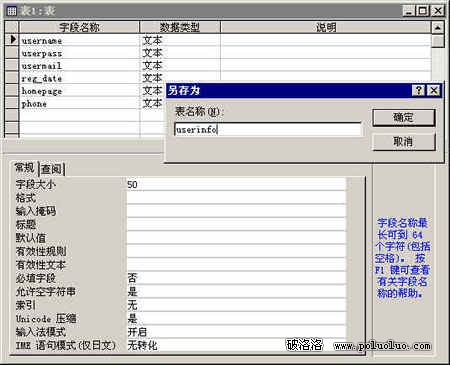Click the 字段名称 column header
450x365 pixels.
pos(80,27)
